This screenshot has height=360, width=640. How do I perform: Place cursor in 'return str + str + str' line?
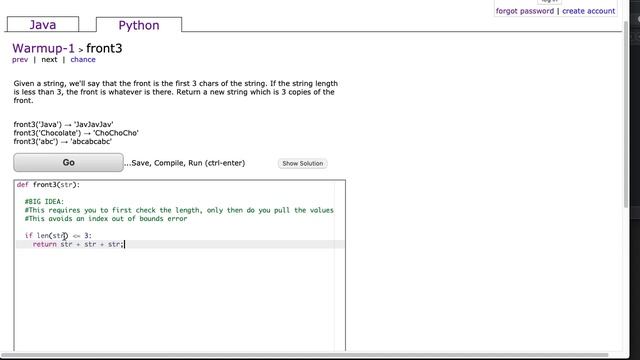(x=78, y=244)
